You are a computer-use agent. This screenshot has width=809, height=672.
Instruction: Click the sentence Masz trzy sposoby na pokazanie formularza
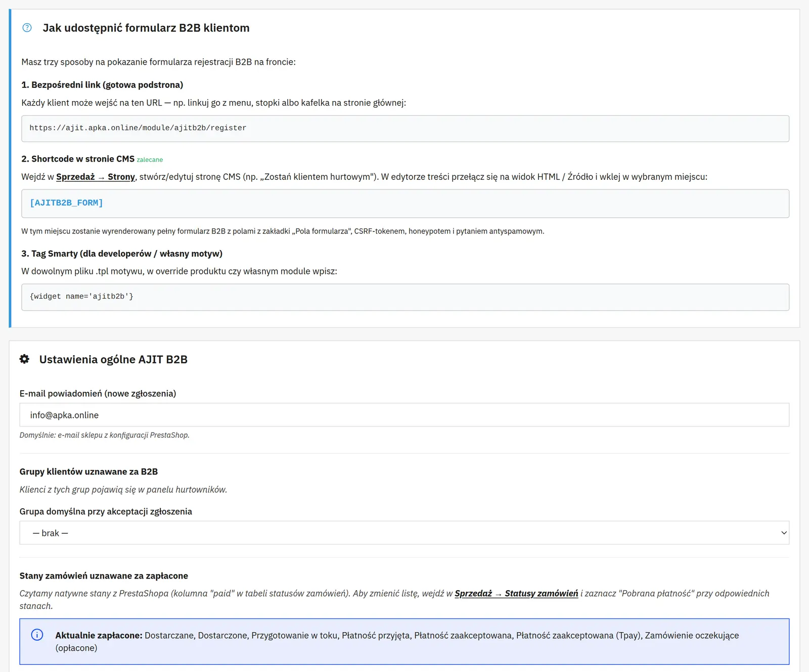point(158,62)
